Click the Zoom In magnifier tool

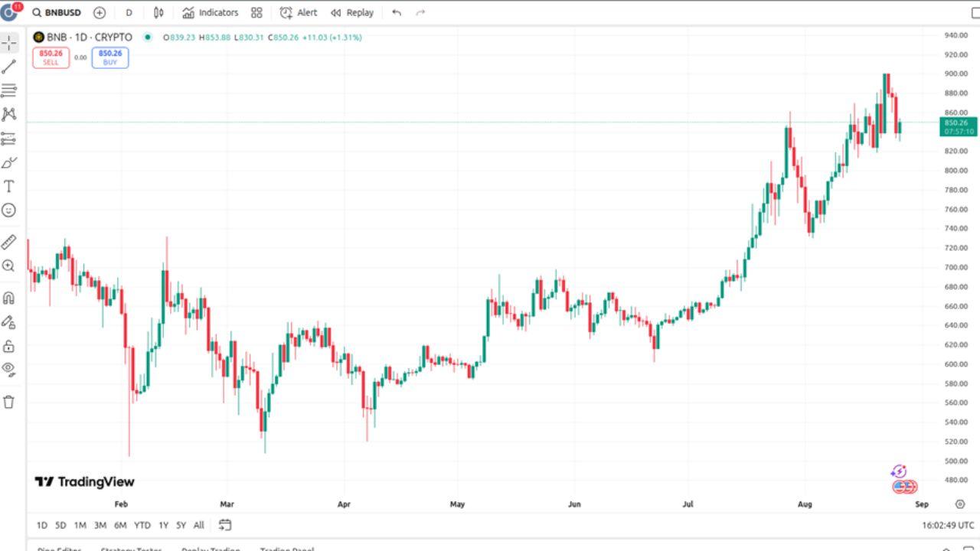[x=9, y=266]
